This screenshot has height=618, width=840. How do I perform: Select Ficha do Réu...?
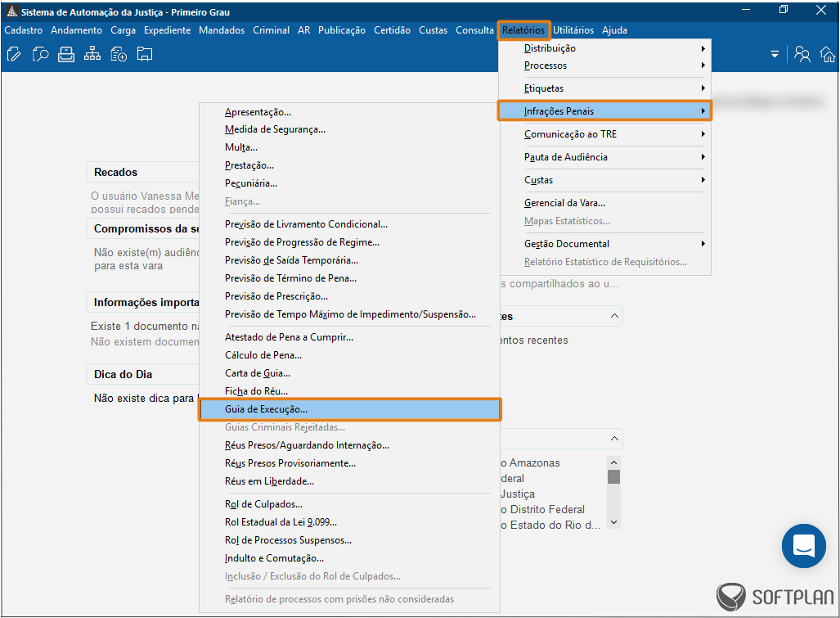coord(349,391)
